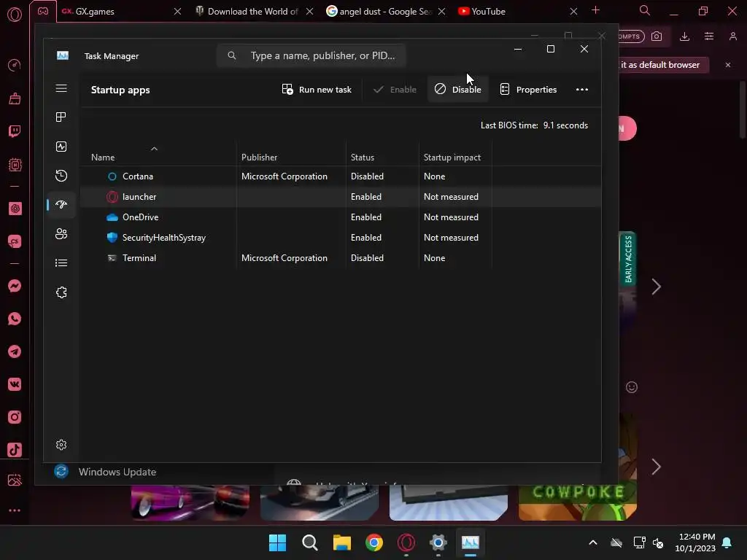Screen dimensions: 747x560
Task: Close the YouTube browser tab
Action: point(573,12)
